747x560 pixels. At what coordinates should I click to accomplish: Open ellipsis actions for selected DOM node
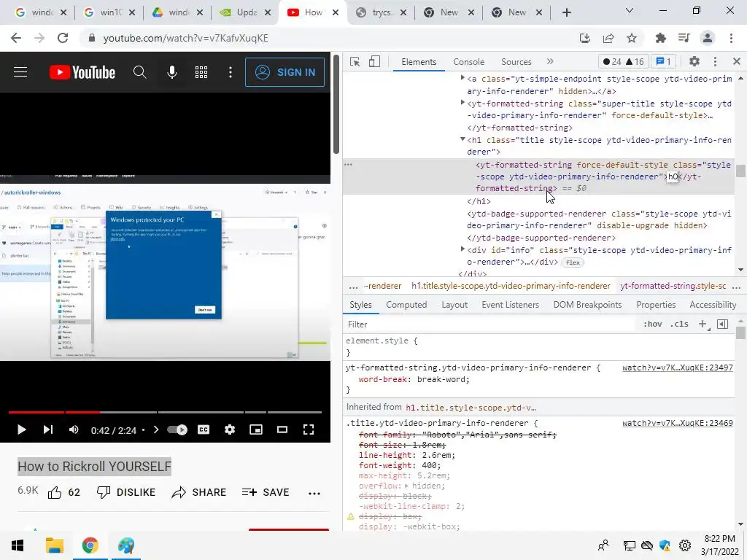348,164
